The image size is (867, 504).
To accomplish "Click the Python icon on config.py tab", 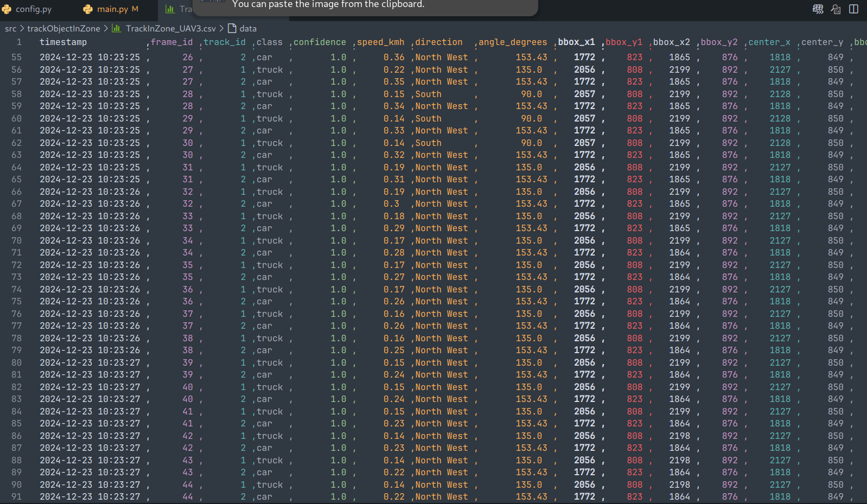I will click(x=7, y=9).
